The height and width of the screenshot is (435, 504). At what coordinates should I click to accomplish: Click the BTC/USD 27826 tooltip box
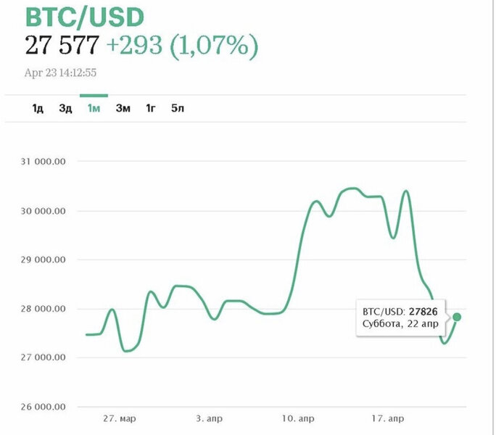click(x=401, y=317)
